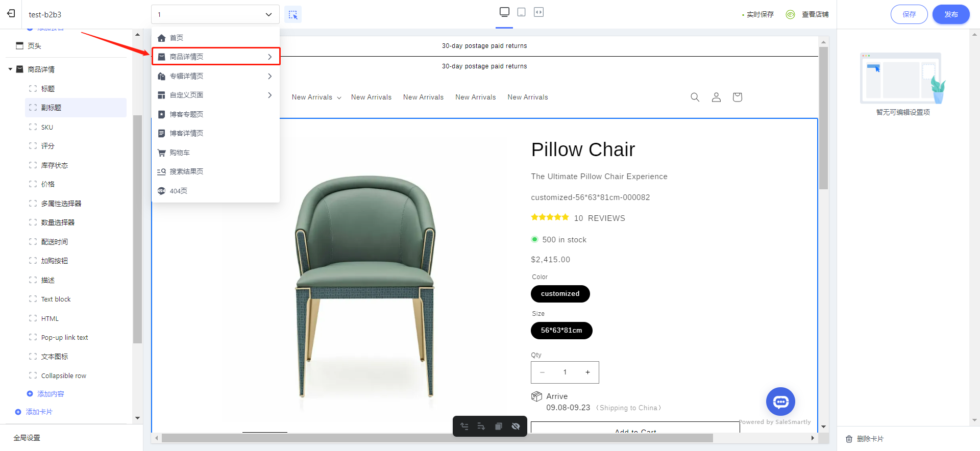
Task: Open the page selector dropdown showing 1
Action: point(215,14)
